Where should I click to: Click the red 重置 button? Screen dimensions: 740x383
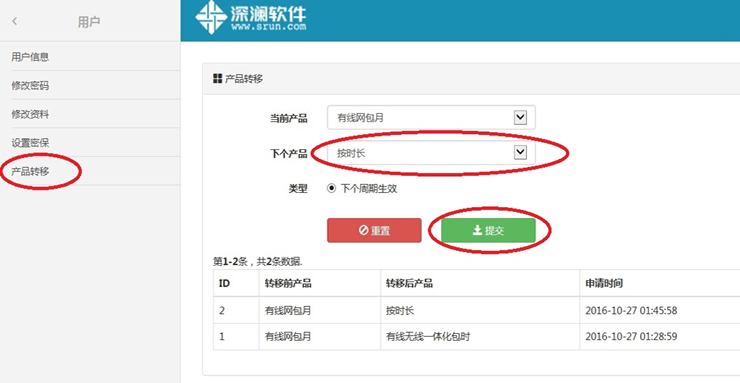374,230
